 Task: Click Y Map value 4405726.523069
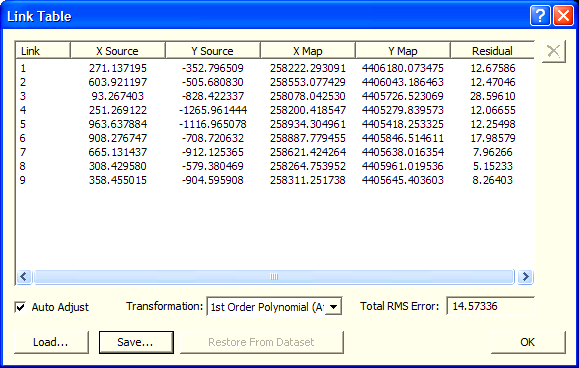402,96
